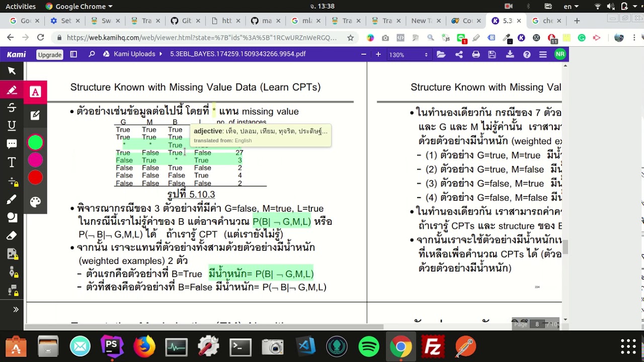The image size is (644, 362).
Task: Zoom out with the minus button
Action: (x=364, y=54)
